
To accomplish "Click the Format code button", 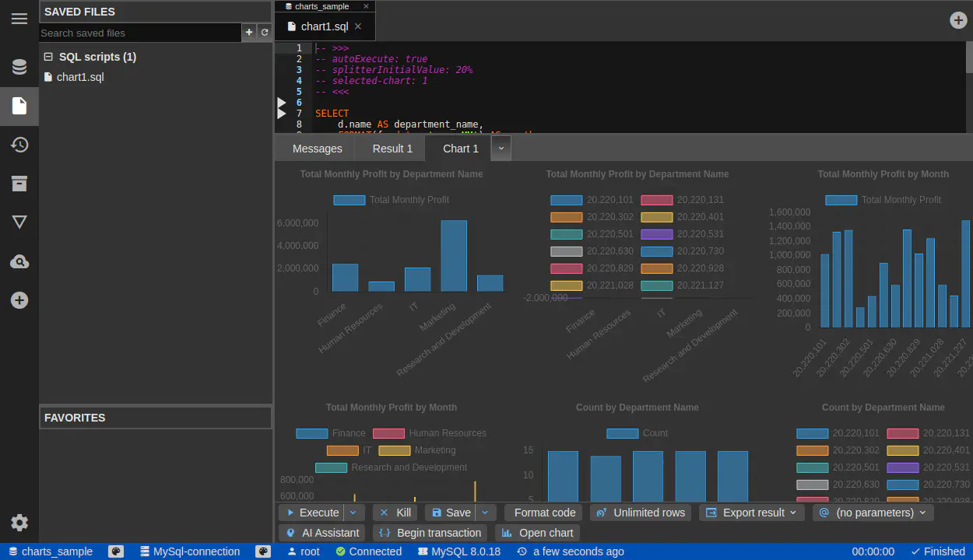I will (x=544, y=513).
